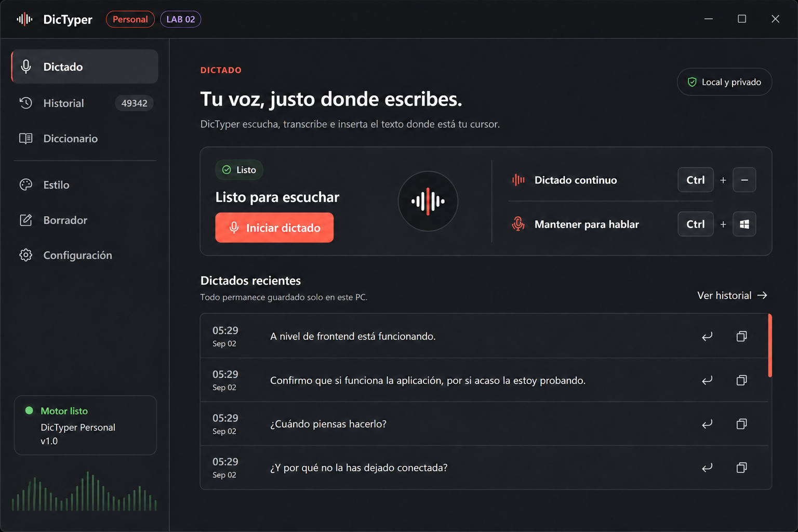Viewport: 798px width, 532px height.
Task: Click the green audio level visualizer
Action: (84, 491)
